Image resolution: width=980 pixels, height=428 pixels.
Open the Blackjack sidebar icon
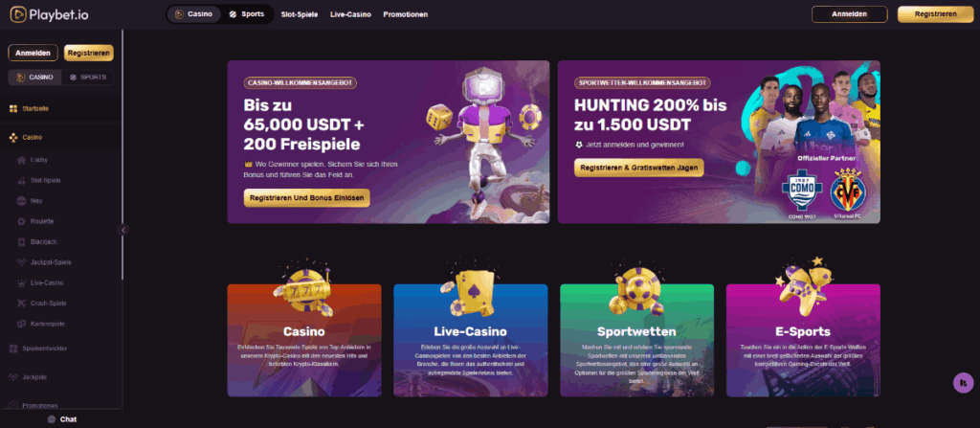click(x=21, y=242)
